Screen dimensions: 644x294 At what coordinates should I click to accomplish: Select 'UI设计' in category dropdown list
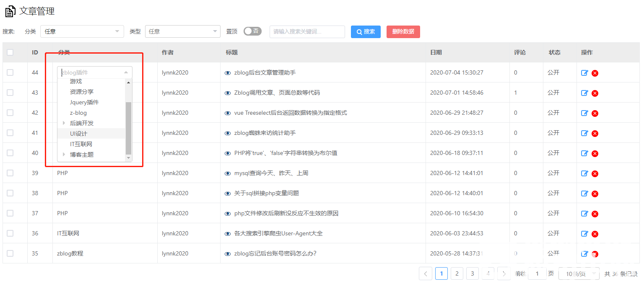point(79,134)
